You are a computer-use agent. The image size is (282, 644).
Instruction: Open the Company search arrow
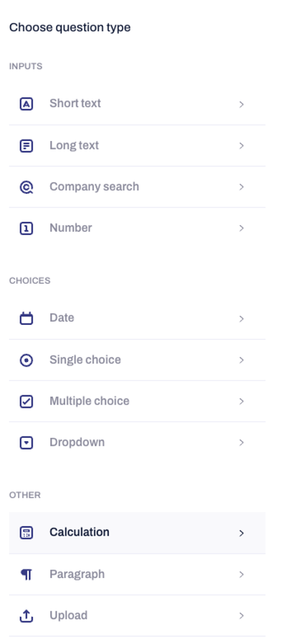(x=242, y=187)
